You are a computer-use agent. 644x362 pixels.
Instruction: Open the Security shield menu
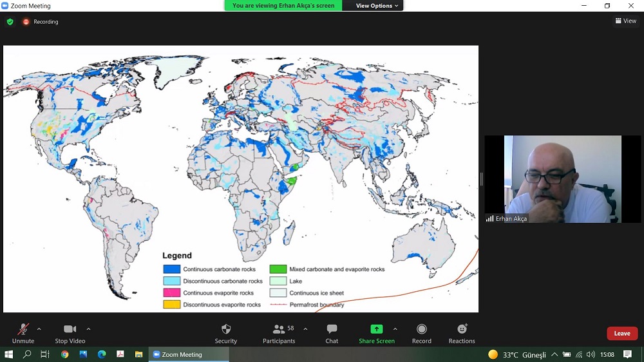click(x=226, y=333)
